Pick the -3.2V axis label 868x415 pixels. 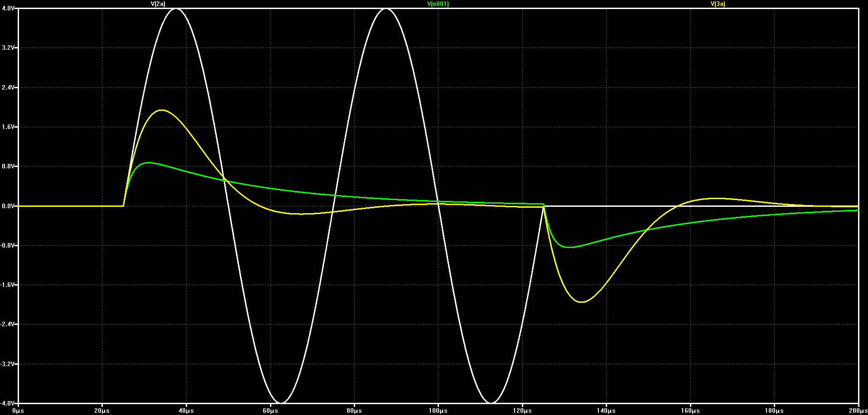[8, 364]
